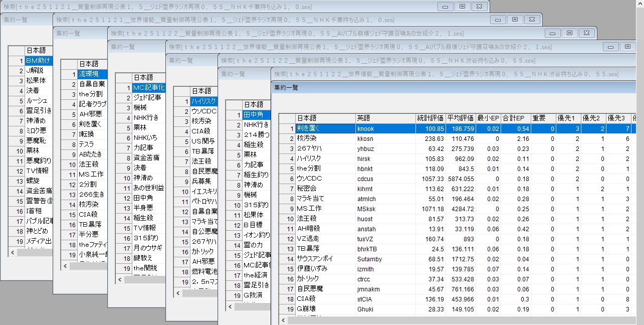Click the Sutamby cell in 英語 column
The image size is (644, 325).
point(385,259)
